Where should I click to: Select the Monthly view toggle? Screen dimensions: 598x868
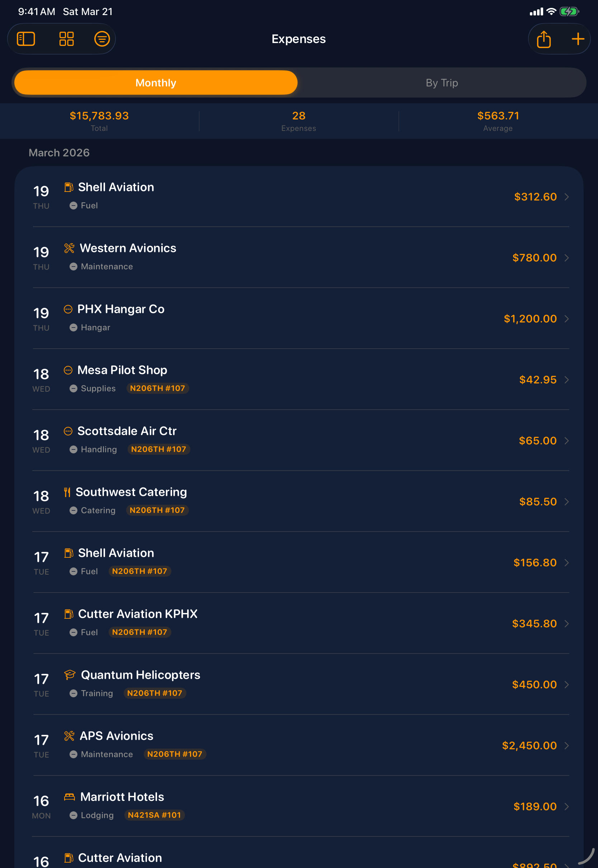point(155,82)
